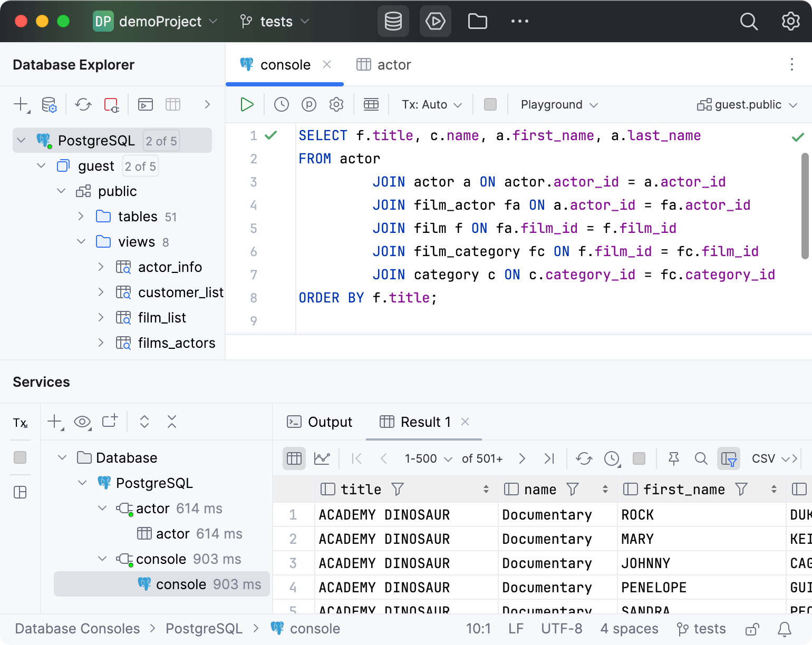Open Search Everywhere with the magnifier icon
Viewport: 812px width, 645px height.
point(749,22)
